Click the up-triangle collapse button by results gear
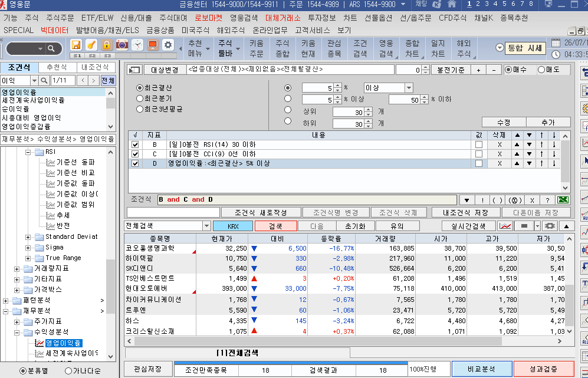Image resolution: width=588 pixels, height=378 pixels. pos(567,226)
